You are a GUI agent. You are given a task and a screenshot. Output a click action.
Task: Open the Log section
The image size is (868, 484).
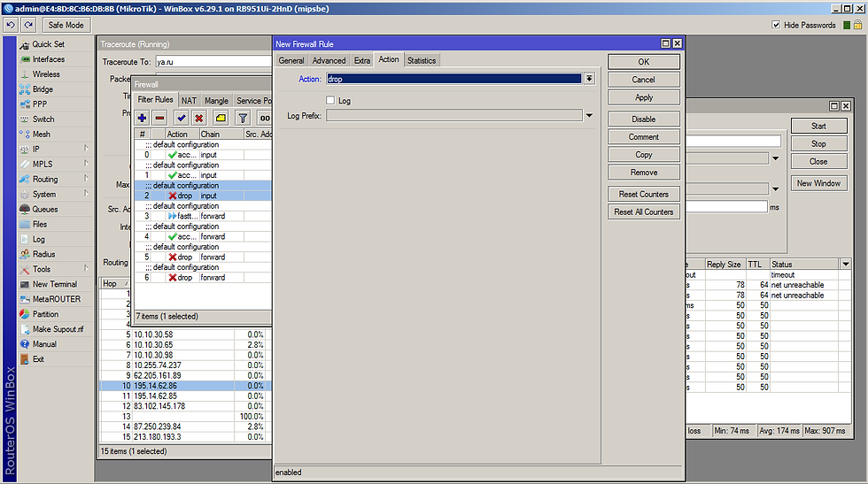[x=38, y=239]
